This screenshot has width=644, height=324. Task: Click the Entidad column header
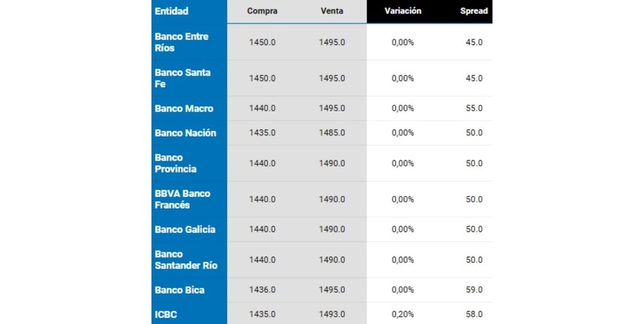[x=172, y=11]
